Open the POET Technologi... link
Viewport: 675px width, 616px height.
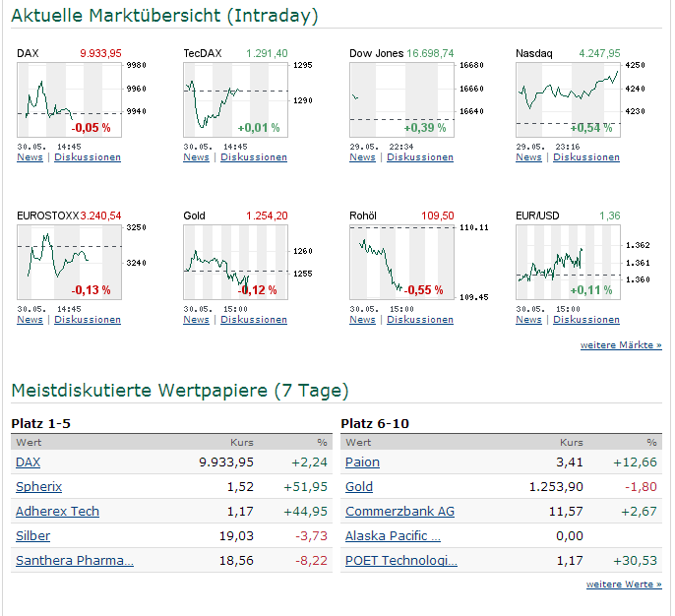[x=401, y=560]
